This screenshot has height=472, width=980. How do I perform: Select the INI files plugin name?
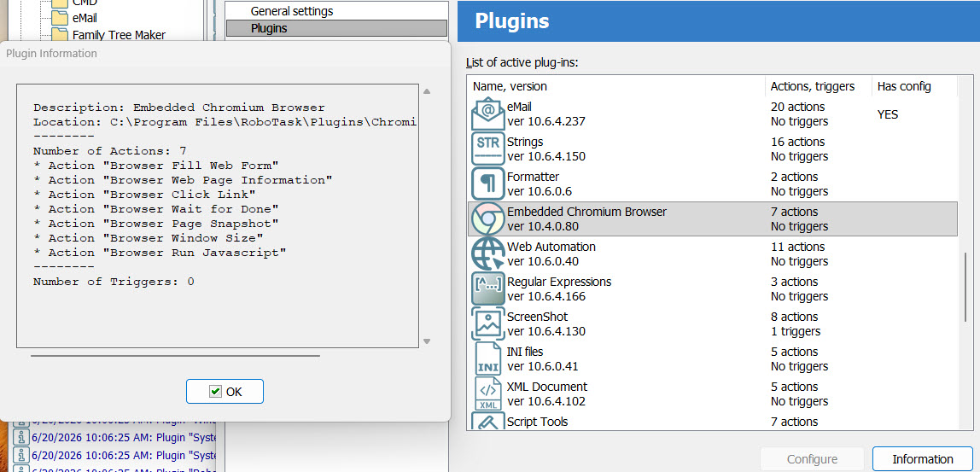(526, 352)
